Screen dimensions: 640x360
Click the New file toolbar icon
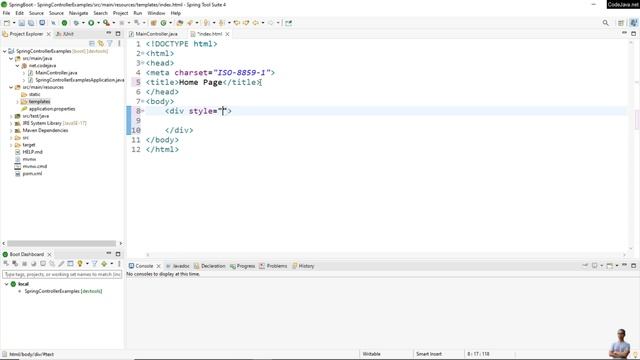point(7,23)
